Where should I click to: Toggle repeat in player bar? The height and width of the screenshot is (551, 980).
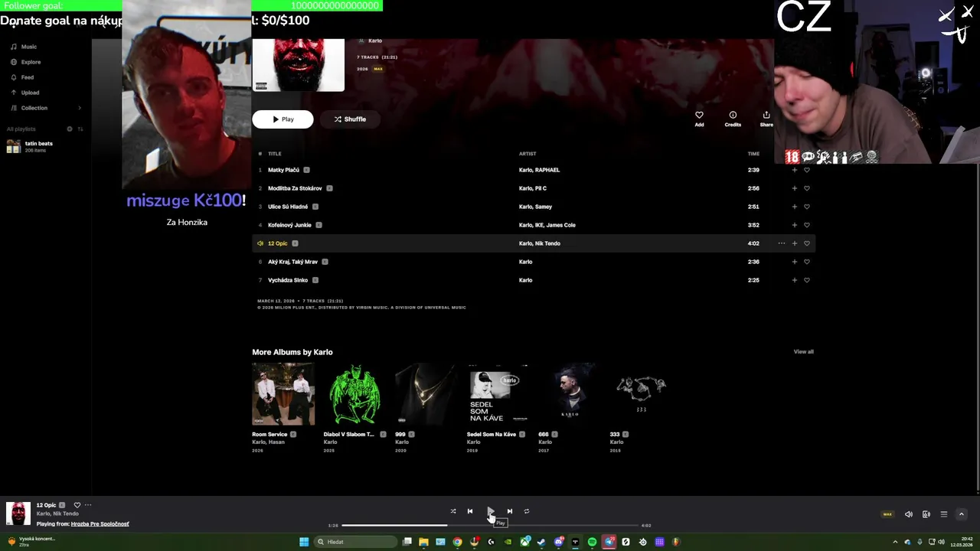click(527, 511)
